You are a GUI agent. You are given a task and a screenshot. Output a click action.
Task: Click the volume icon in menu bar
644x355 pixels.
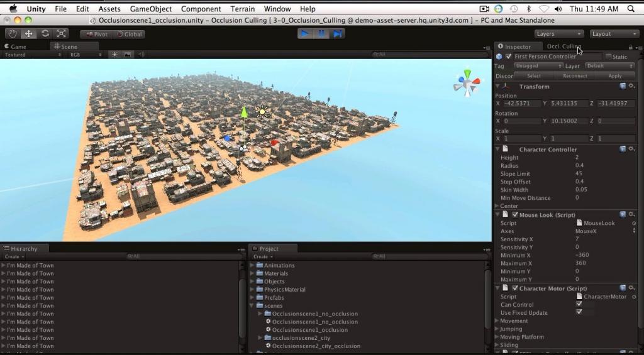(558, 9)
